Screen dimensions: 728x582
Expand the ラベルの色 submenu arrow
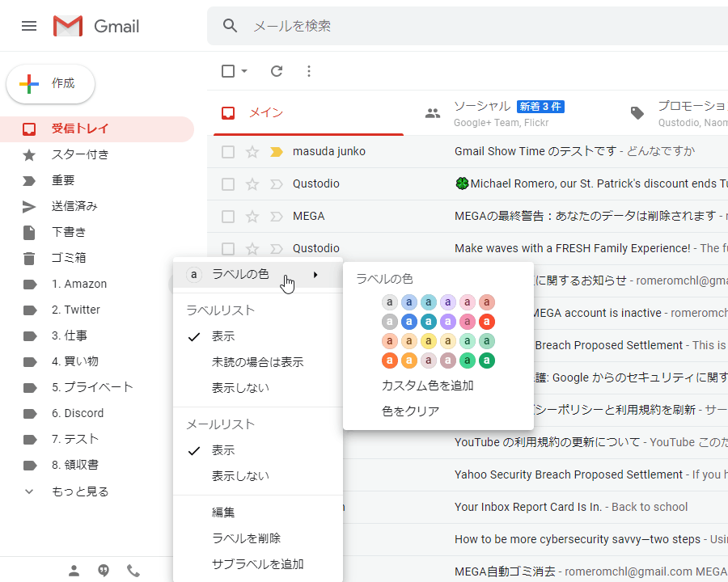click(x=315, y=275)
